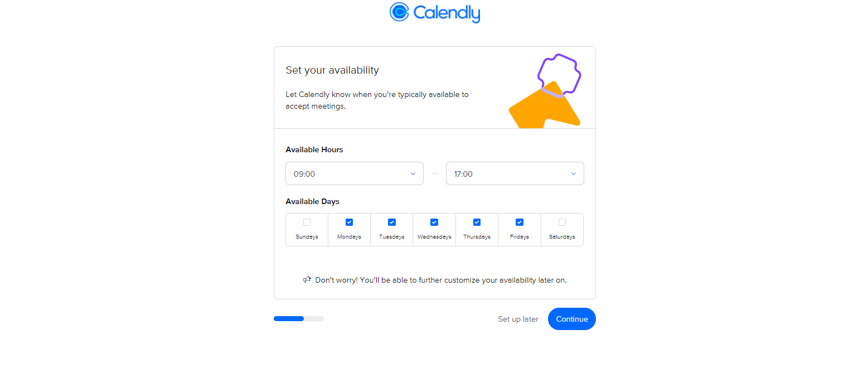
Task: Click the Saturdays day label
Action: point(562,237)
